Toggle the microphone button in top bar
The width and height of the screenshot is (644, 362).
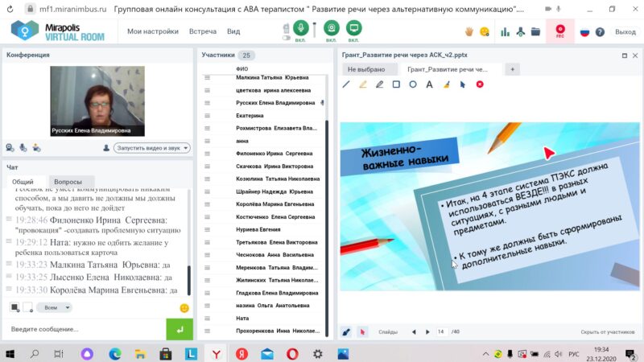pyautogui.click(x=300, y=28)
